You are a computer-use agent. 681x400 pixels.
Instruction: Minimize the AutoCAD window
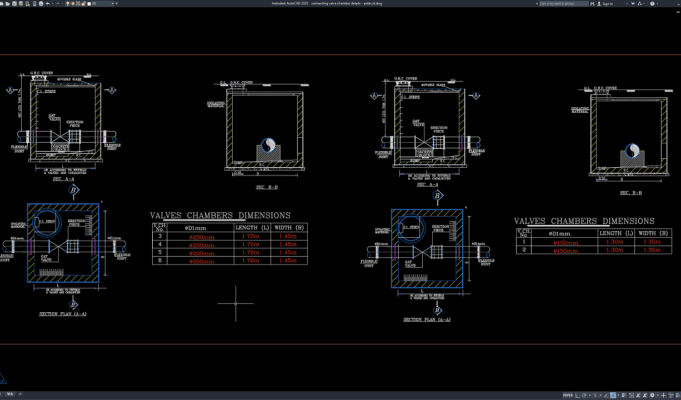679,3
